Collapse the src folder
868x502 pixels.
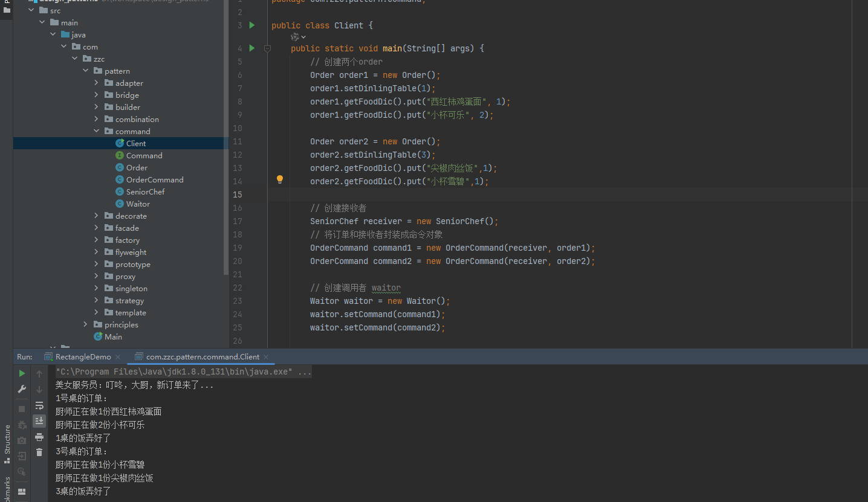31,10
